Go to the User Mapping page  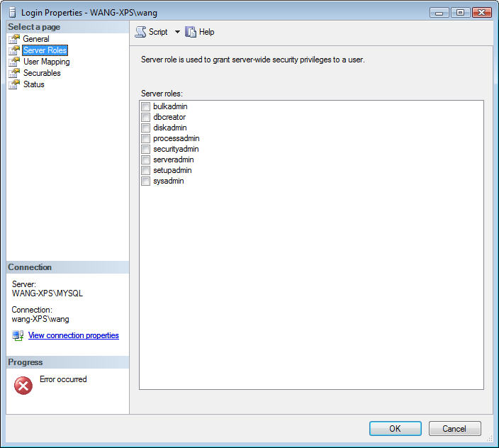coord(47,62)
